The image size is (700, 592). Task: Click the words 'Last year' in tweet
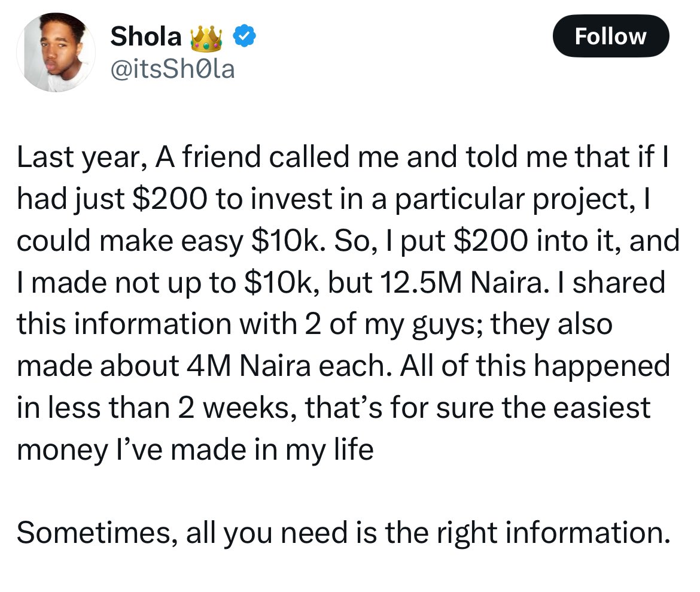click(x=82, y=158)
